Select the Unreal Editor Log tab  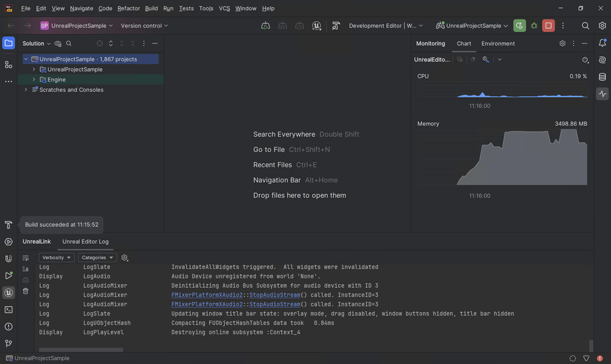[85, 242]
